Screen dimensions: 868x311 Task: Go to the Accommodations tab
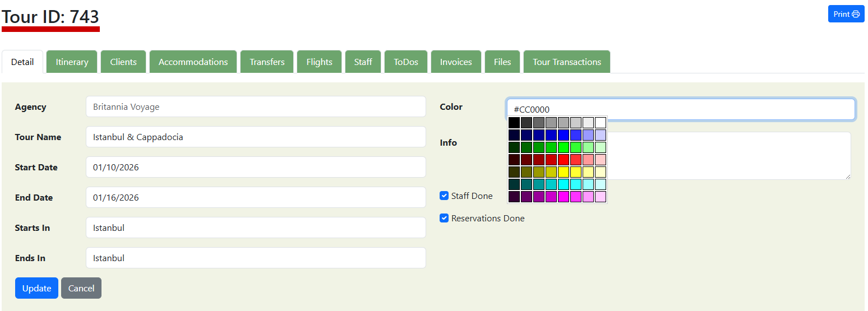(x=193, y=62)
